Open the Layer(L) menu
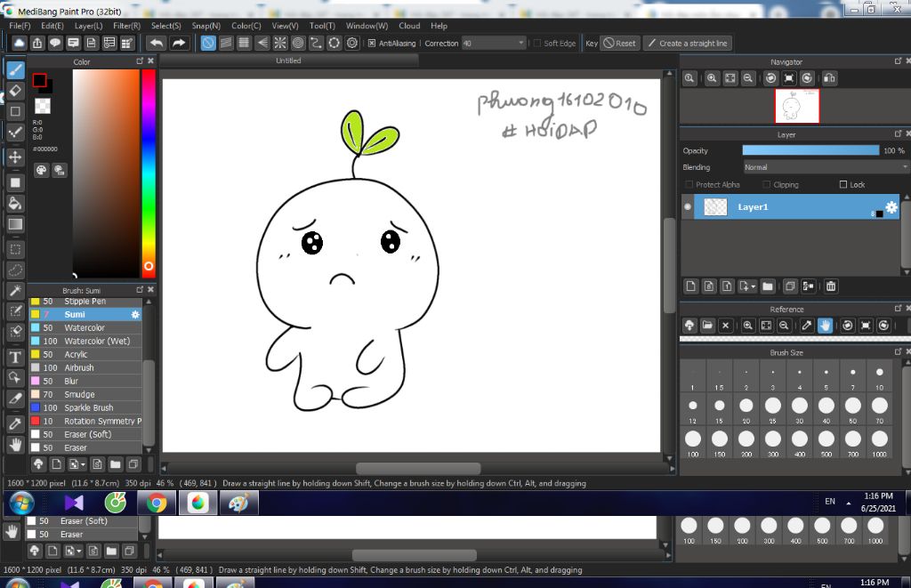The width and height of the screenshot is (911, 588). (88, 26)
